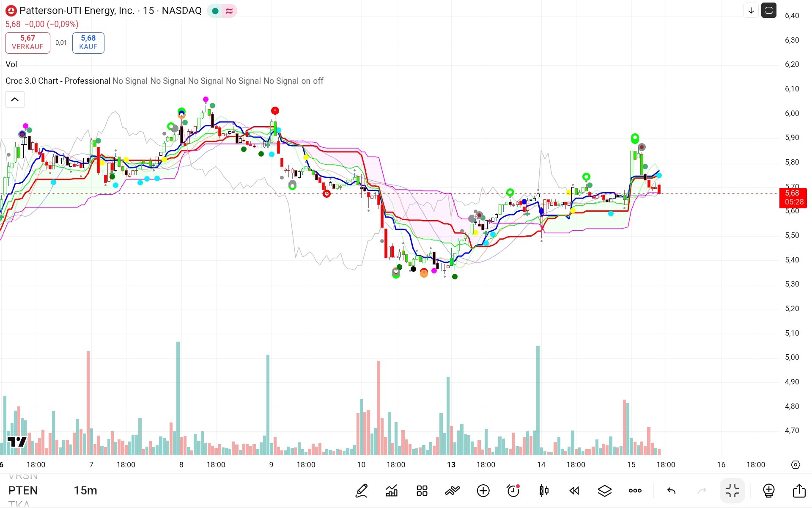Toggle the green market status dot
Screen dimensions: 812x508
(x=215, y=11)
